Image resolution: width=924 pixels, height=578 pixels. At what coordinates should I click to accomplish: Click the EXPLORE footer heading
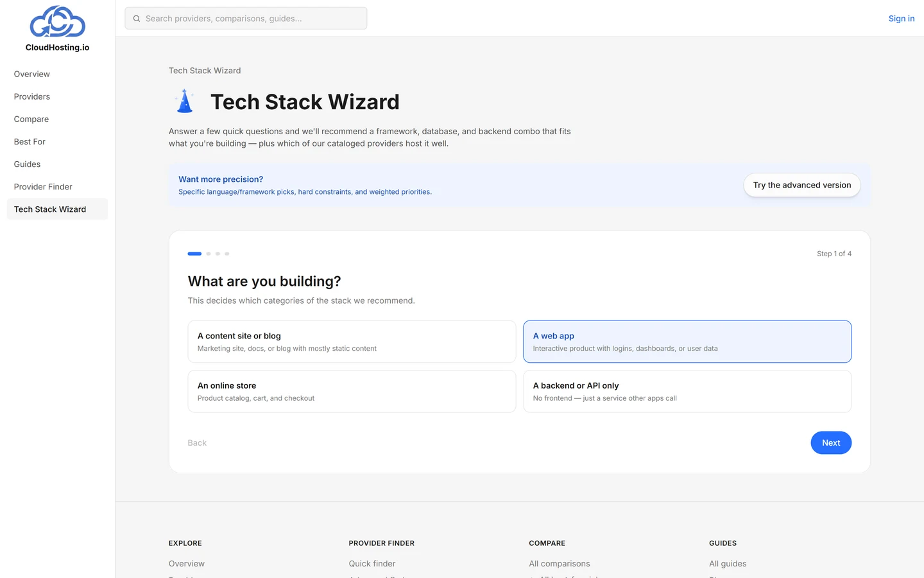(x=185, y=543)
